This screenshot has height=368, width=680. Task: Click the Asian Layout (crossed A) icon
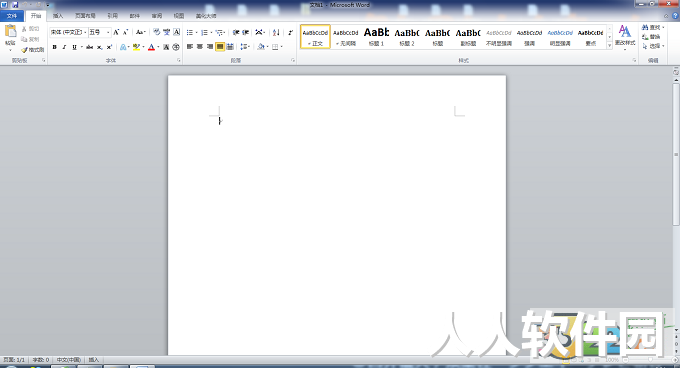(x=258, y=32)
